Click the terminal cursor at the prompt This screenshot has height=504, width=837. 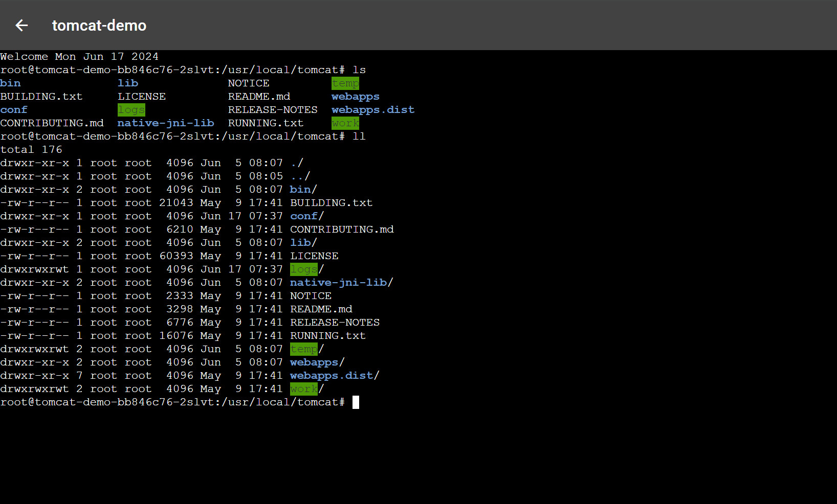pyautogui.click(x=356, y=402)
